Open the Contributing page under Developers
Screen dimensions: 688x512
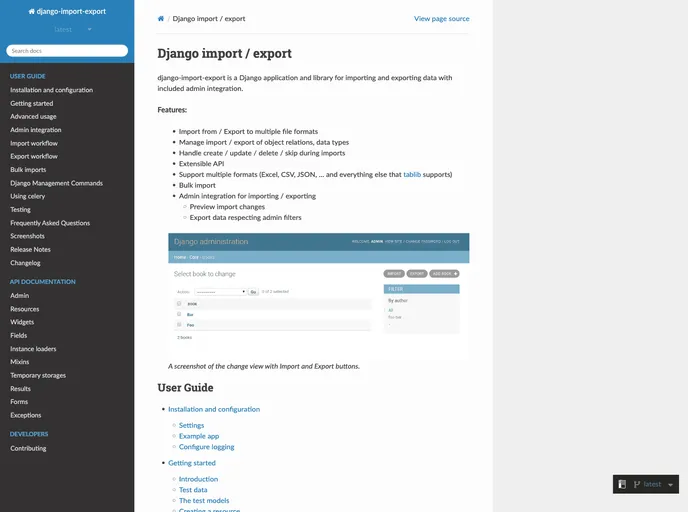(28, 448)
